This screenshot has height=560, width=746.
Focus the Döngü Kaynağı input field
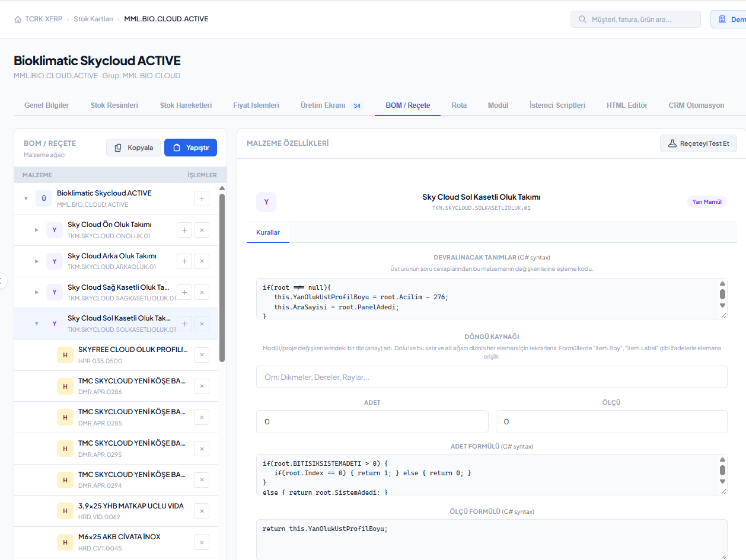492,377
